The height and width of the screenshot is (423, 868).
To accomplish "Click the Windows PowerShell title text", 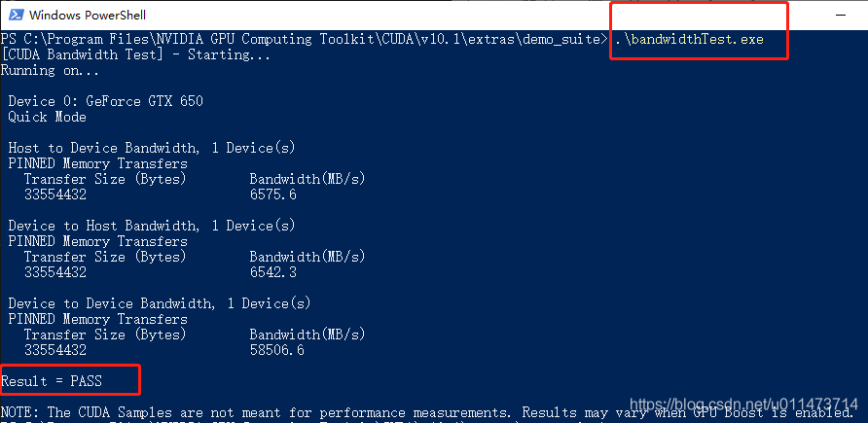I will point(88,16).
